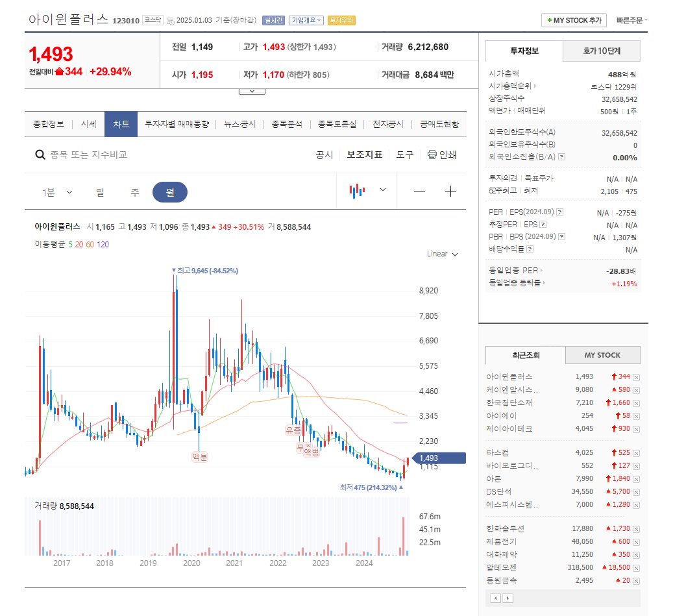Click help icon beside EPS(2024.09)

(x=559, y=212)
